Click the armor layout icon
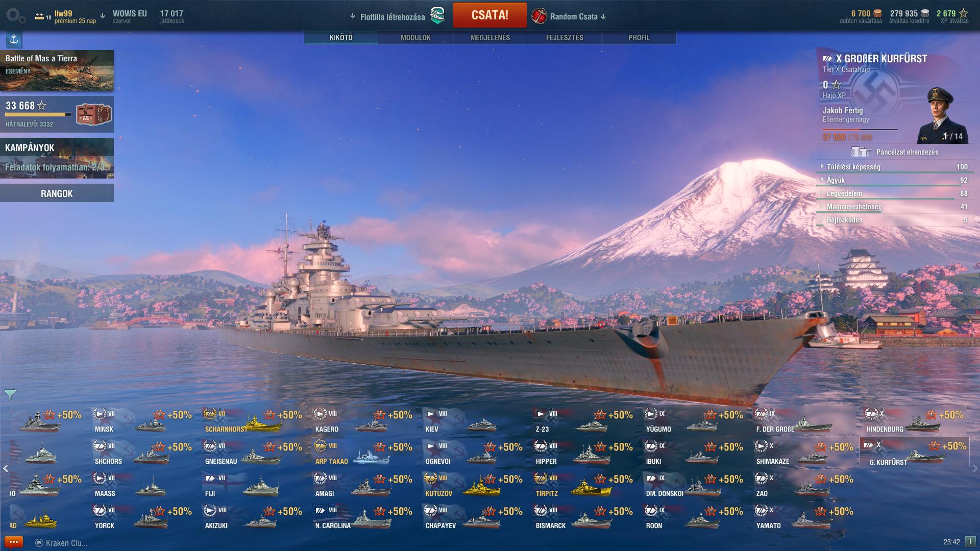 [861, 152]
